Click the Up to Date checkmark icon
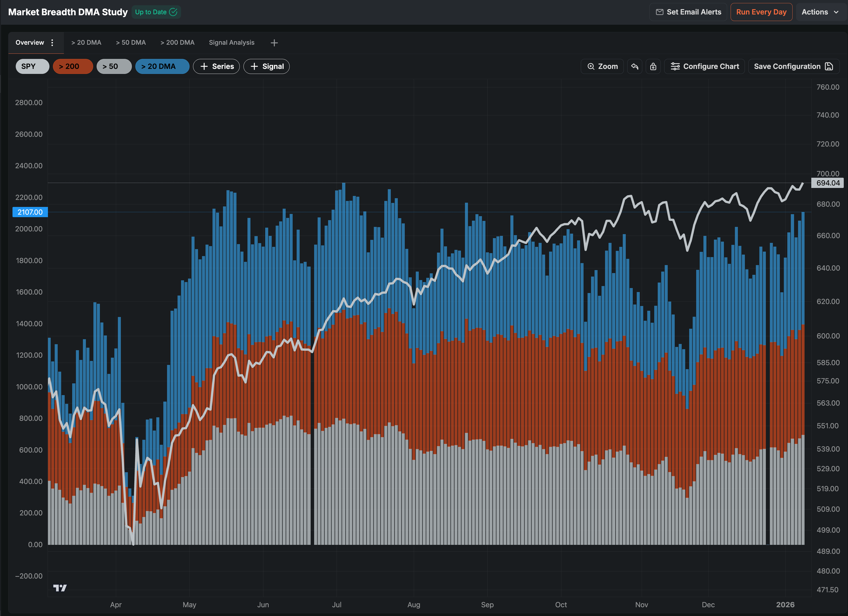 coord(173,12)
